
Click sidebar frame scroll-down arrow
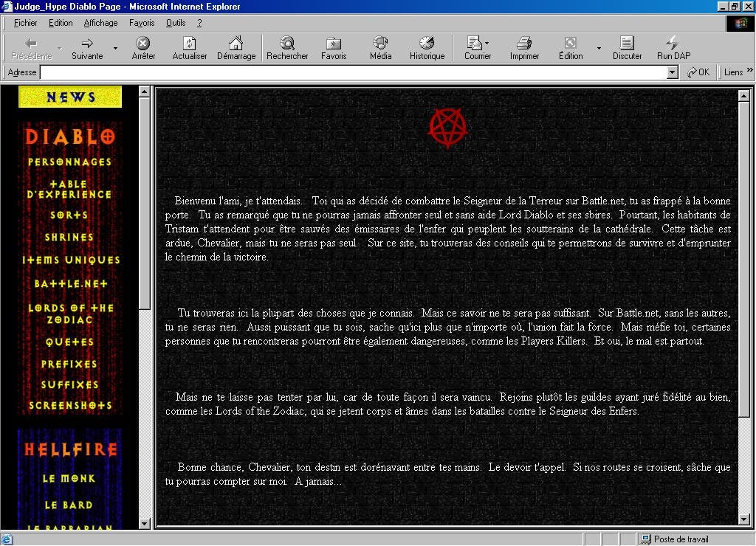coord(144,523)
